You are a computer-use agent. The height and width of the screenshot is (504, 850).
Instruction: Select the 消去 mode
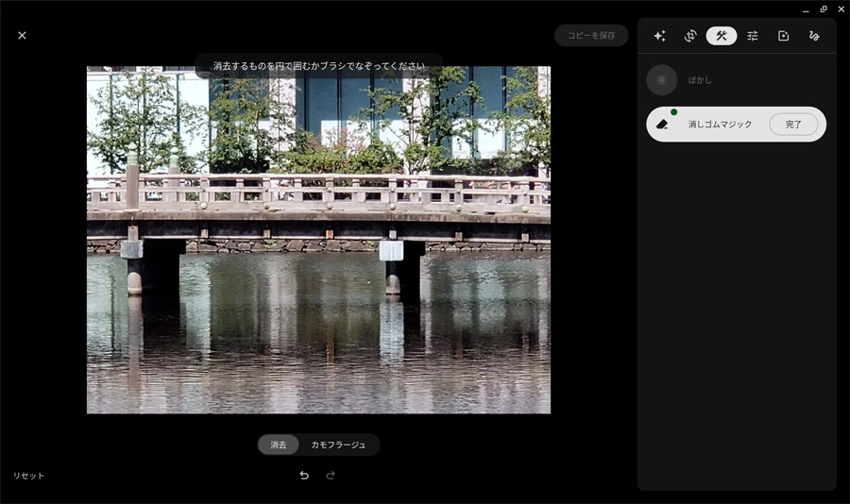coord(278,445)
